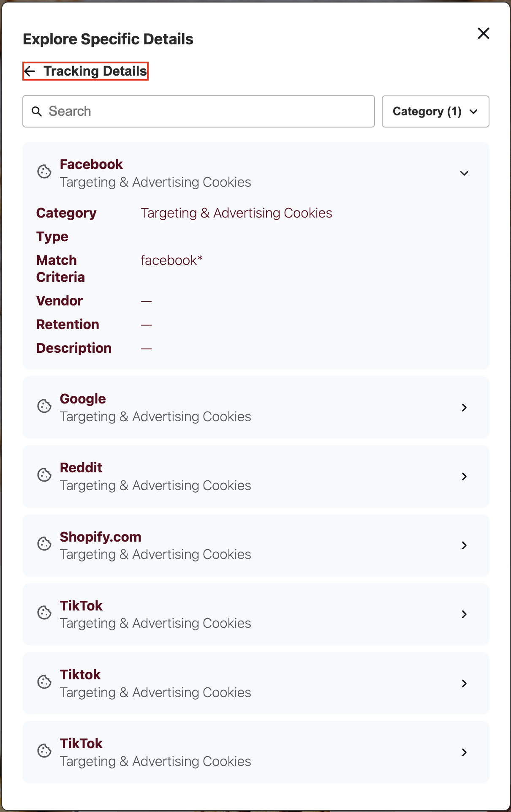Click the cookie icon beside the Tiktok entry
Screen dimensions: 511x812
44,682
